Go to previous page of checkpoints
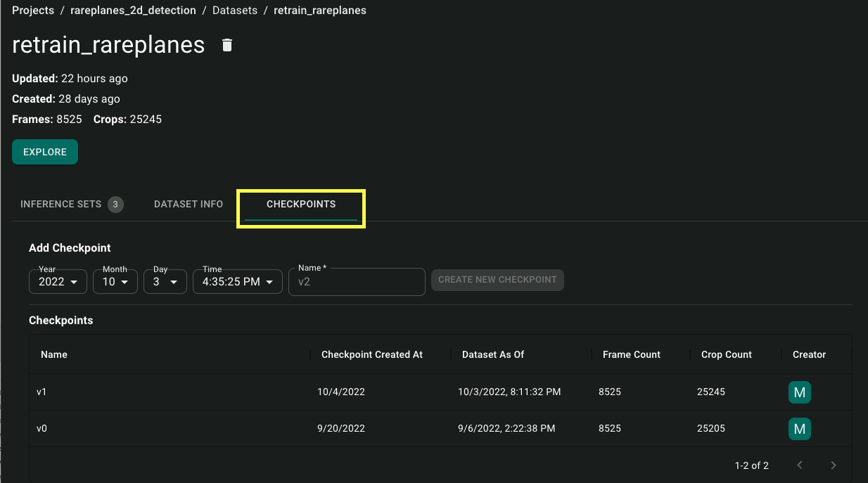Viewport: 868px width, 483px height. coord(800,465)
